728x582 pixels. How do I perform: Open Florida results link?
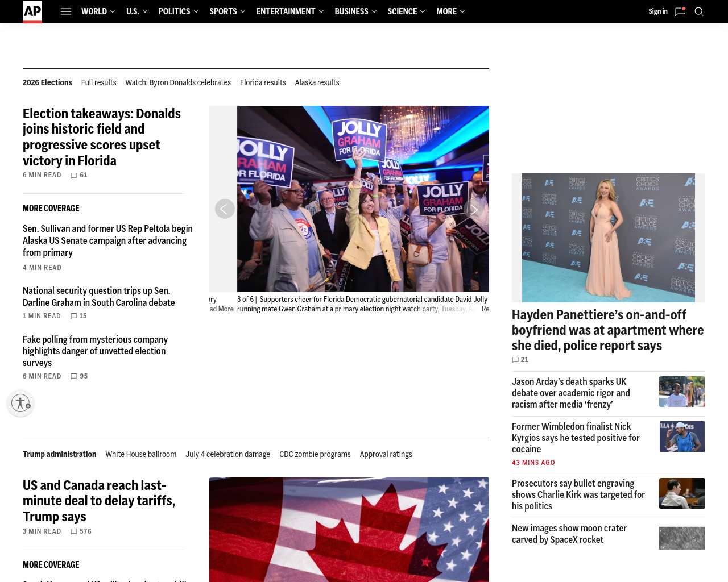pos(263,82)
